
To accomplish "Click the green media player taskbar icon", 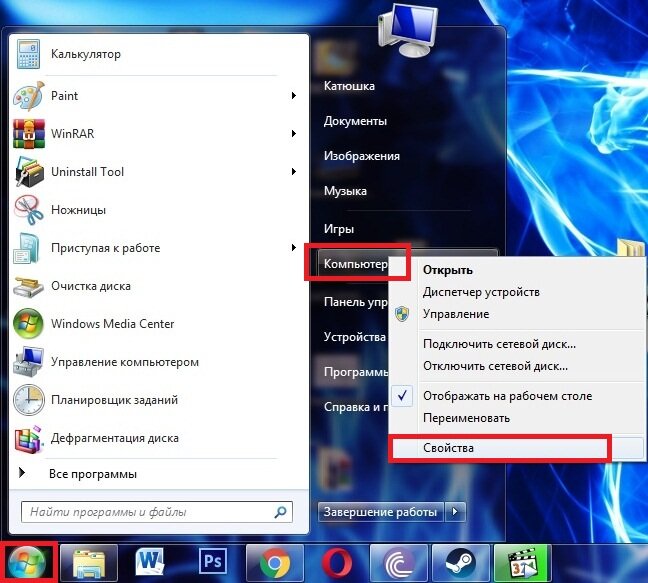I will 522,563.
